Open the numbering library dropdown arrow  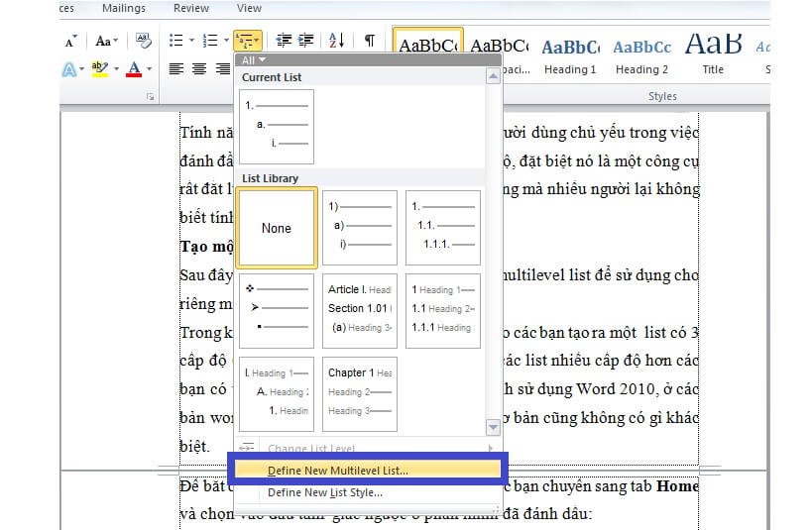(226, 41)
